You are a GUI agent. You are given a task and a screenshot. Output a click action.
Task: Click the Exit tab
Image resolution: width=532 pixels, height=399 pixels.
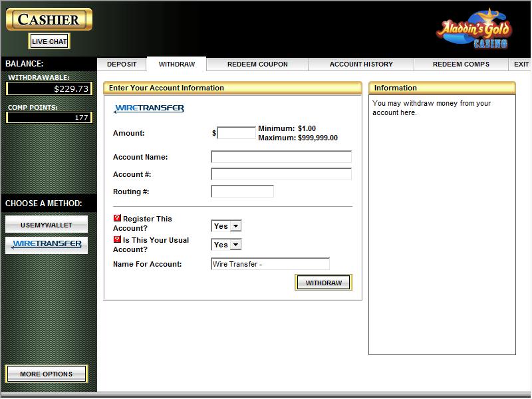pyautogui.click(x=521, y=65)
